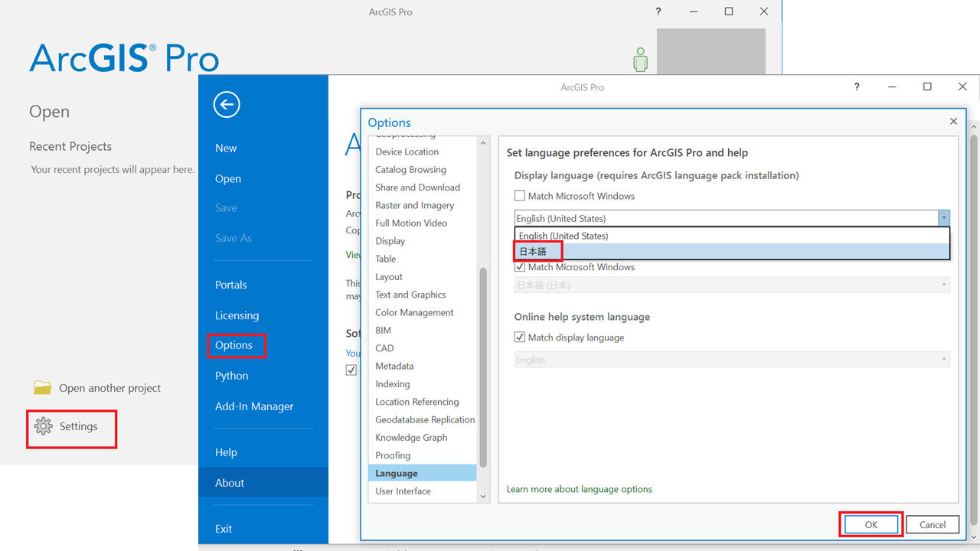Select English (United States) in dropdown list
The width and height of the screenshot is (980, 551).
click(733, 236)
